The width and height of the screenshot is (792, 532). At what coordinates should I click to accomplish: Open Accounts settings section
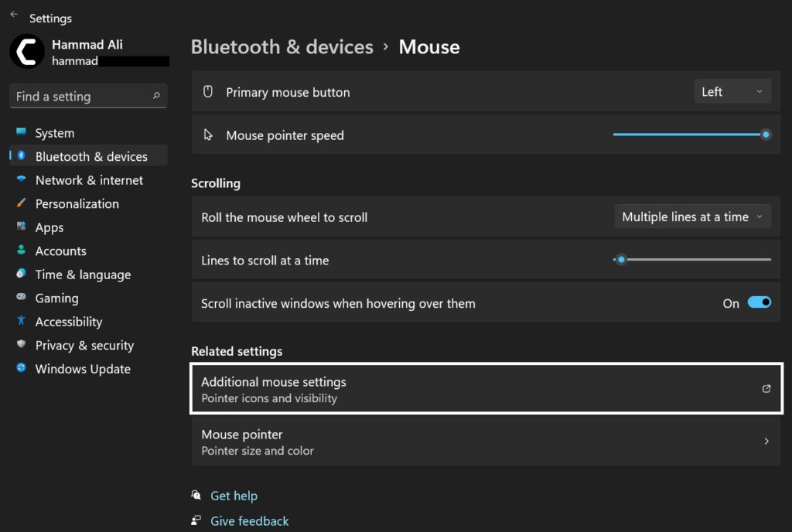(x=60, y=251)
